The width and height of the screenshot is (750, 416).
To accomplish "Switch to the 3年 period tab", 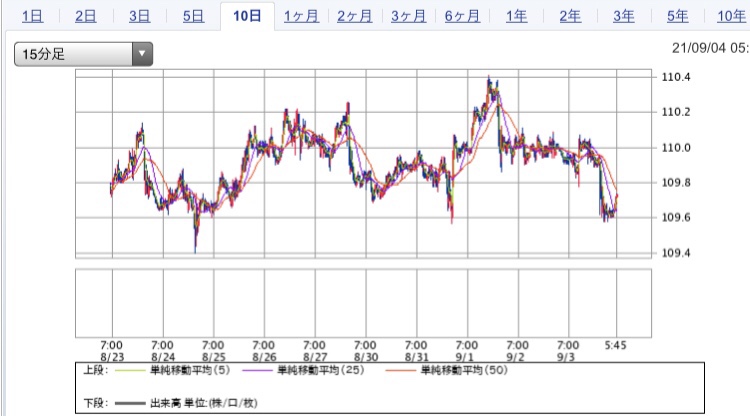I will (624, 16).
